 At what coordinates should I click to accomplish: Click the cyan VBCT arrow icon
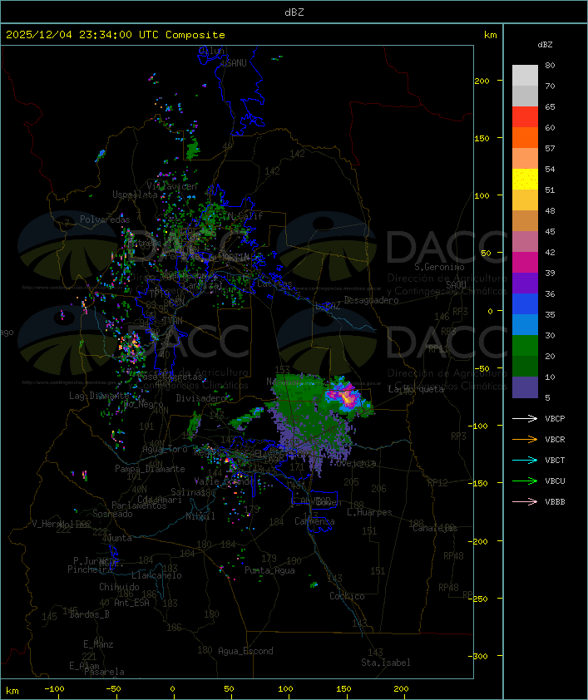tap(525, 460)
